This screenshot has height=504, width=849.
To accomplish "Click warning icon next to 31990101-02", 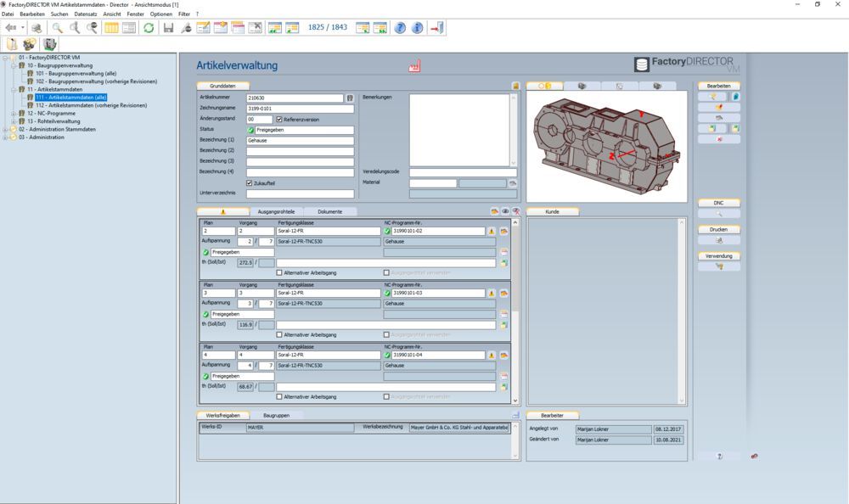I will point(492,231).
